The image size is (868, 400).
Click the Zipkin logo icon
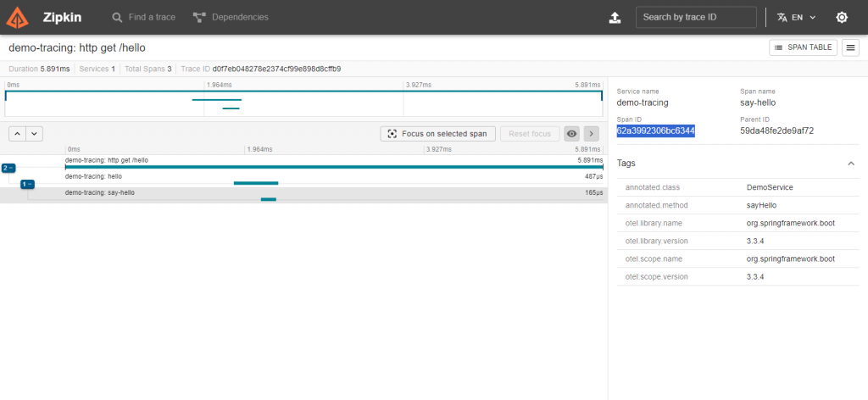(17, 17)
